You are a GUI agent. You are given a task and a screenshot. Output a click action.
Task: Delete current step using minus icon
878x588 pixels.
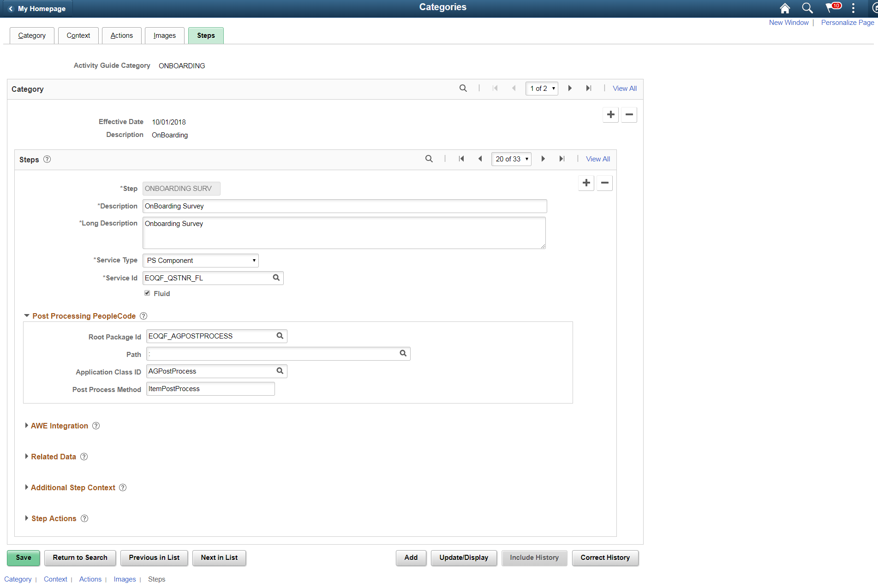[604, 183]
